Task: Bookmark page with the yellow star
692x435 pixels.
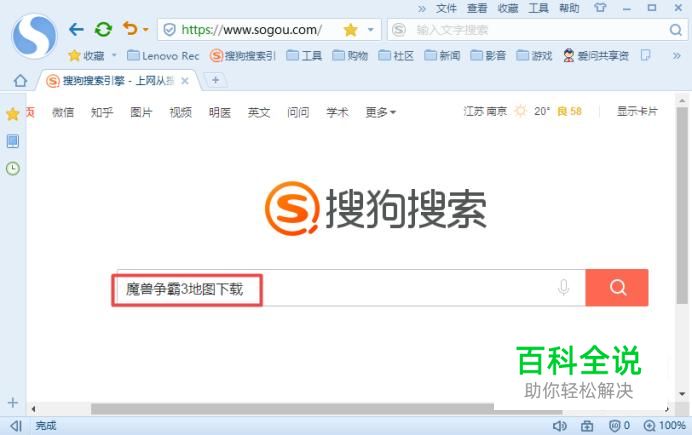Action: pos(350,30)
